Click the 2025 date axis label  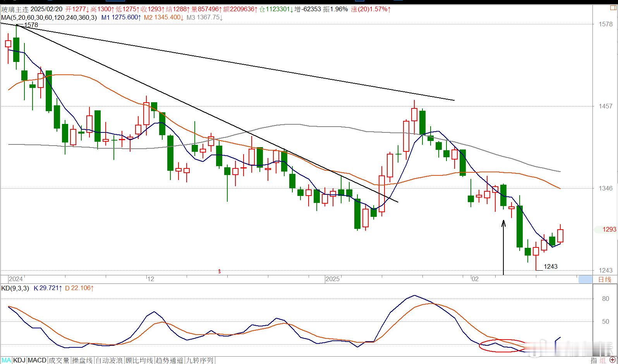pos(333,279)
